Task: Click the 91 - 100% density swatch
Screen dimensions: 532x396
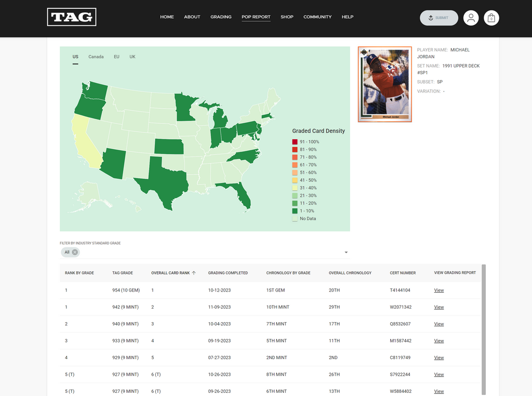Action: coord(295,142)
